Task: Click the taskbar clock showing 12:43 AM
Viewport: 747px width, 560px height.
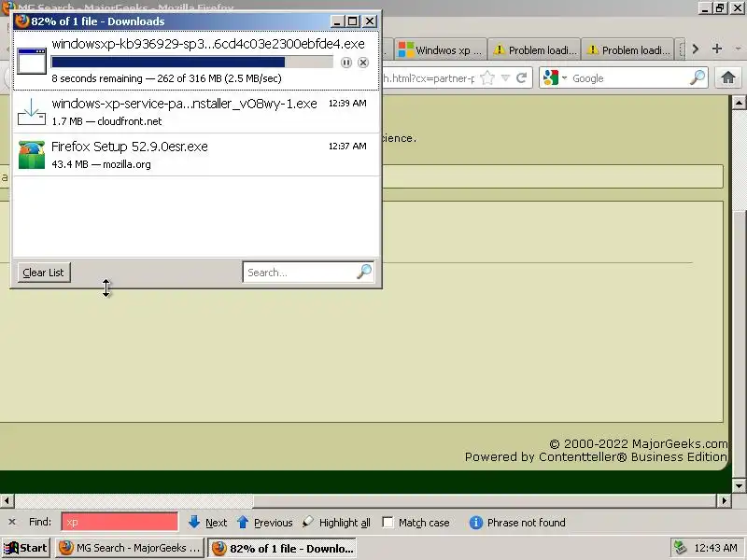Action: click(715, 548)
